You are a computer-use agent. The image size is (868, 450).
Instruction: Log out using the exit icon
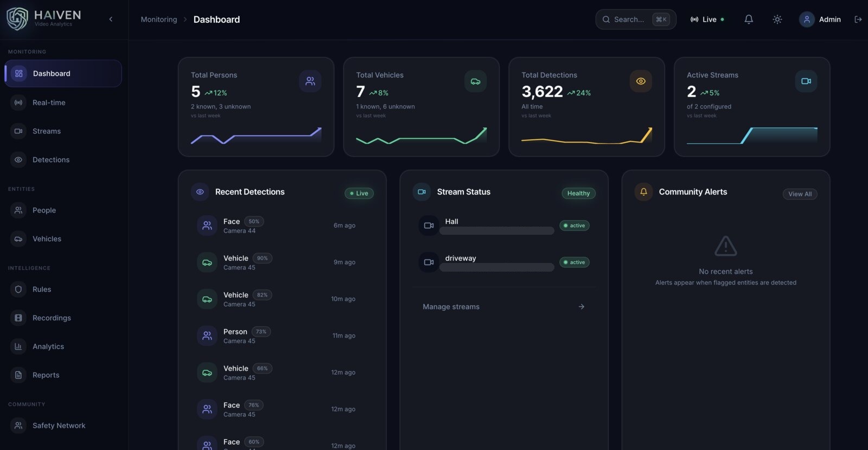(x=858, y=20)
